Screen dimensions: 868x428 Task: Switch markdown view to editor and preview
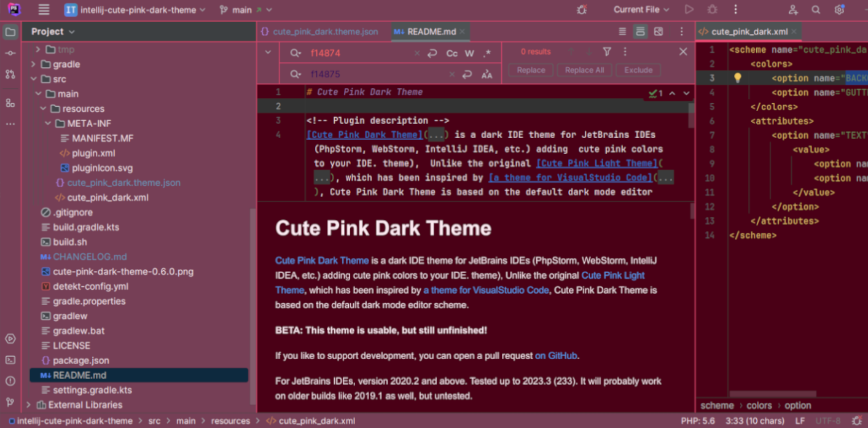[x=640, y=31]
